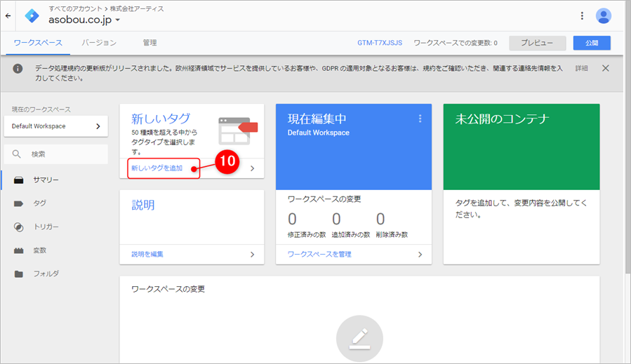Dismiss the GDPR notification banner
Screen dimensions: 631x364
[605, 68]
